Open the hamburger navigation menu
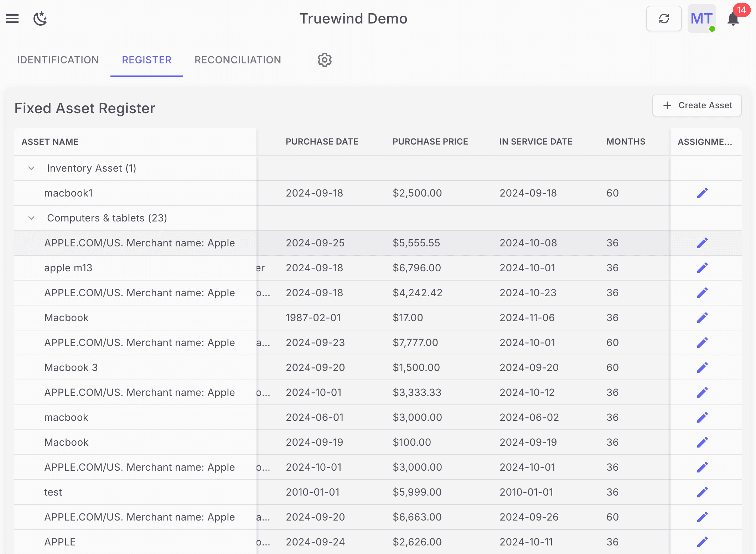This screenshot has width=756, height=554. pyautogui.click(x=12, y=19)
